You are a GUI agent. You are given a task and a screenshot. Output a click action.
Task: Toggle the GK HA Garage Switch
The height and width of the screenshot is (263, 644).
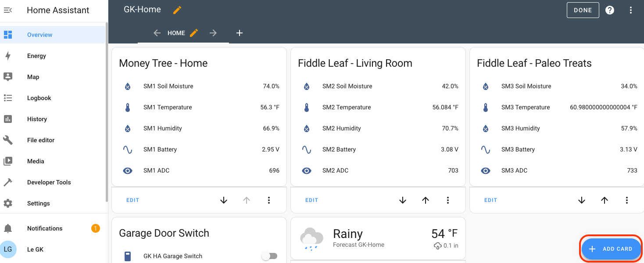(x=269, y=256)
